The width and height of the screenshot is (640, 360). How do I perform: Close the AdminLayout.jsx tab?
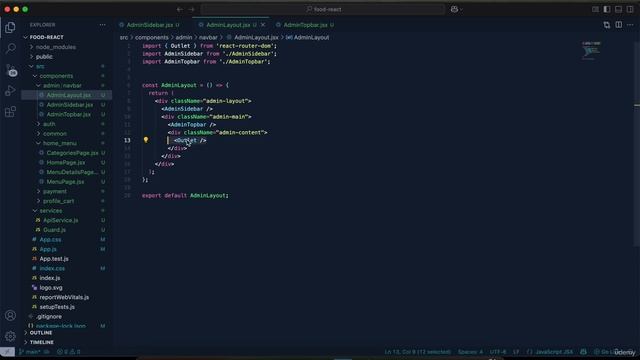coord(263,25)
